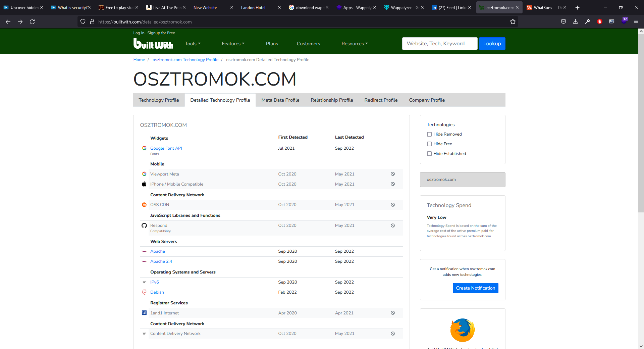Click the Google icon beside Google Font API
Screen dimensions: 644x349
[144, 148]
